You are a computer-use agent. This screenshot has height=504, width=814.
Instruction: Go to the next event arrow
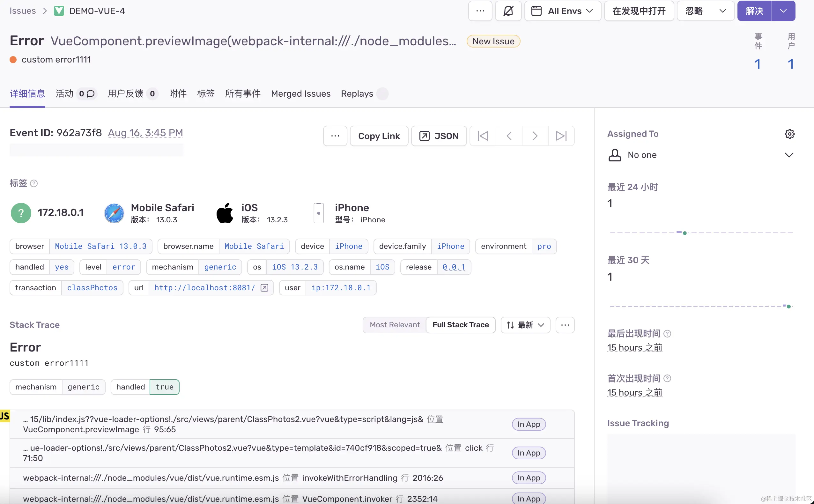(x=535, y=136)
